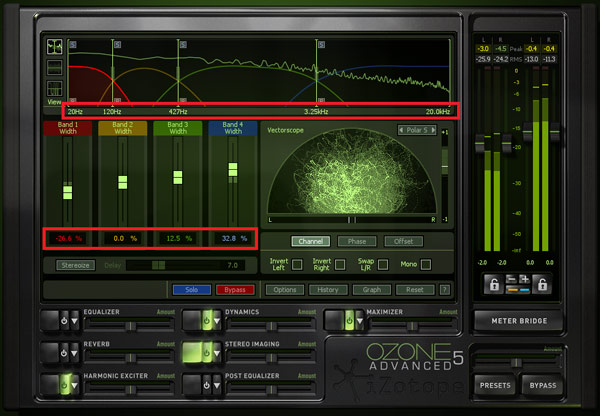Toggle the Maximizer module power button

(x=350, y=321)
